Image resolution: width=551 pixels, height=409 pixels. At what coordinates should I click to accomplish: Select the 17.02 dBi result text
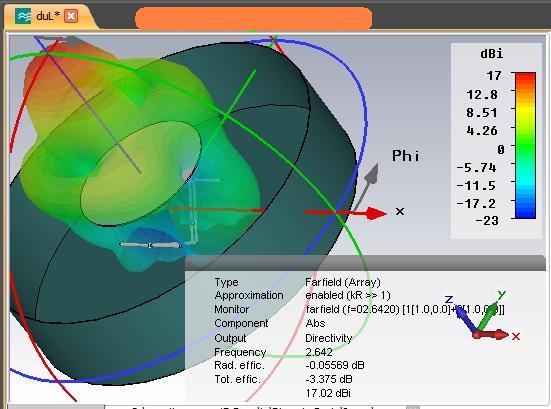tap(328, 393)
